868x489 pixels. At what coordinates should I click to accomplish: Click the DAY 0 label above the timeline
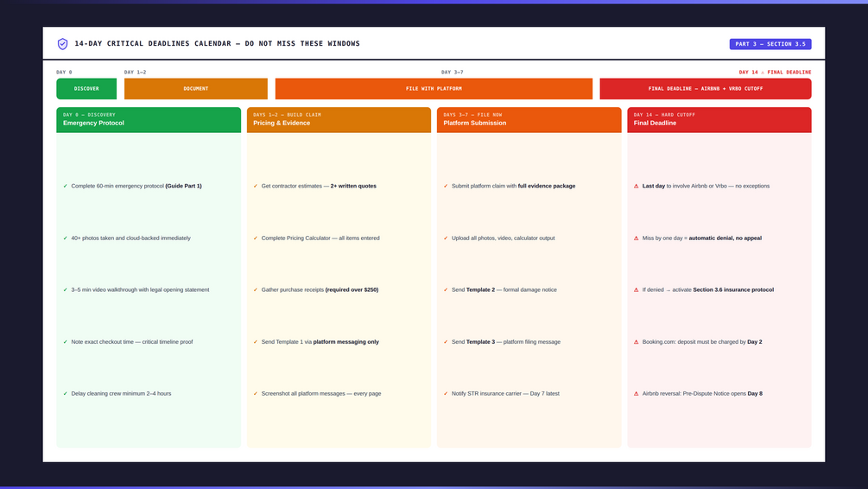click(64, 72)
